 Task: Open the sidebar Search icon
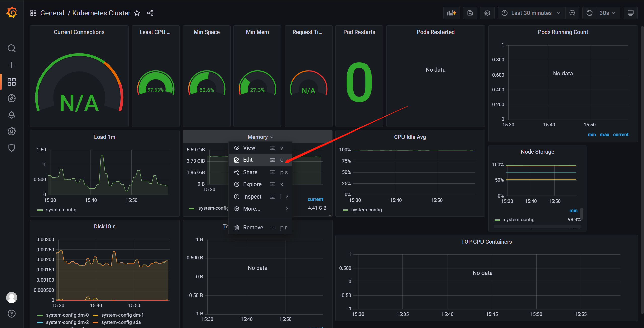[12, 48]
